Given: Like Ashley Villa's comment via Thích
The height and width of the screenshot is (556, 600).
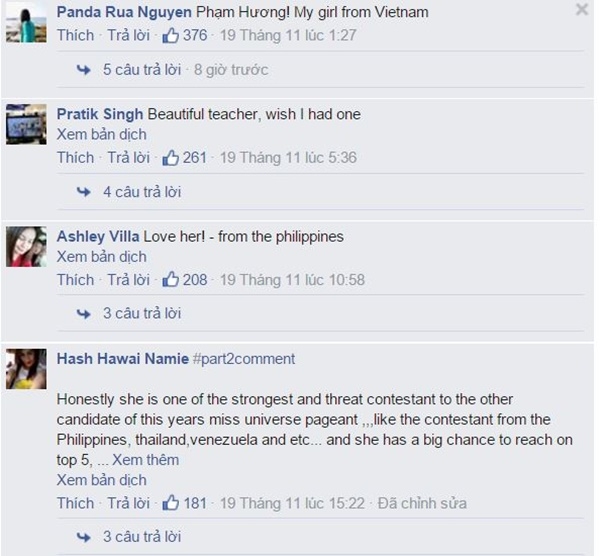Looking at the screenshot, I should click(x=75, y=280).
